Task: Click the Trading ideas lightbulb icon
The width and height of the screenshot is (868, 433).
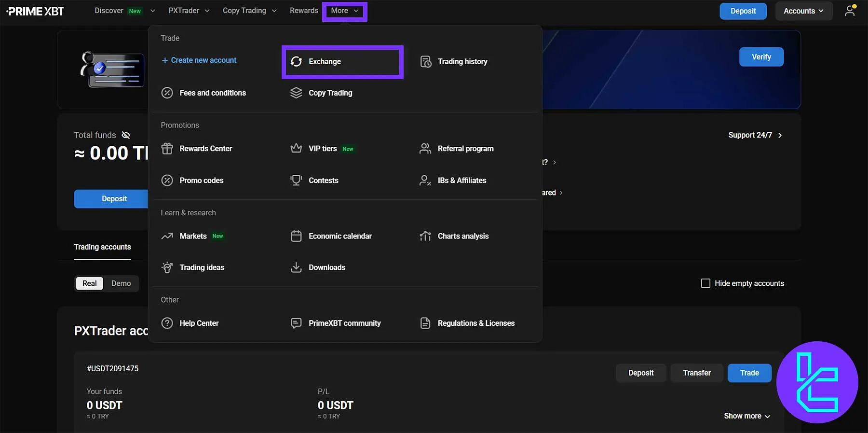Action: tap(167, 267)
